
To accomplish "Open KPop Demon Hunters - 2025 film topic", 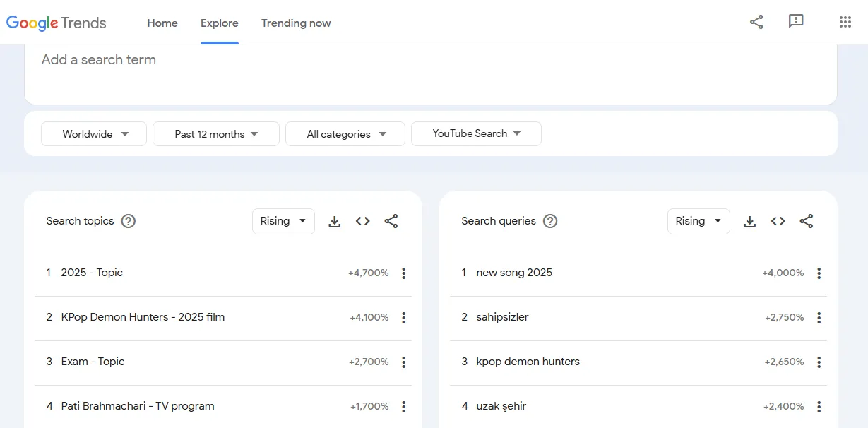I will click(x=143, y=317).
